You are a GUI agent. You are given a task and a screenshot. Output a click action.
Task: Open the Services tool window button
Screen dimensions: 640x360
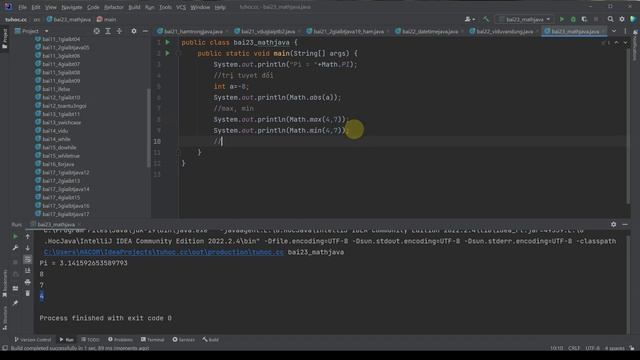(x=183, y=340)
